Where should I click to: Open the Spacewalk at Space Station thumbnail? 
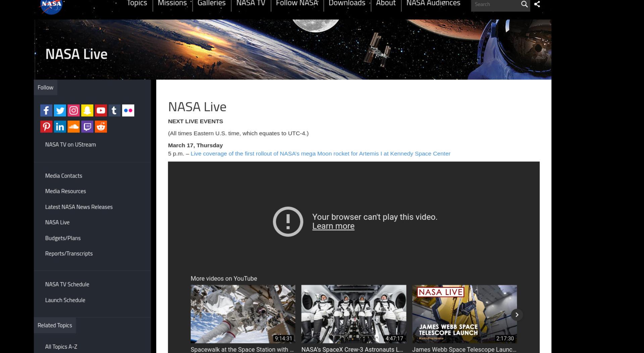pos(243,314)
